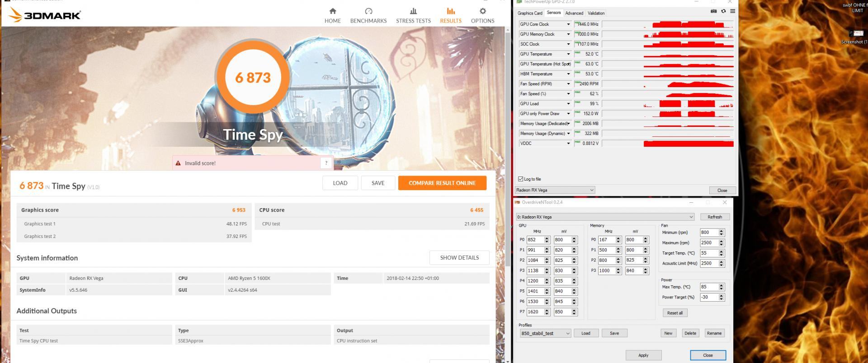Viewport: 868px width, 363px height.
Task: Adjust the memory P3 MHz spinner
Action: (x=618, y=270)
